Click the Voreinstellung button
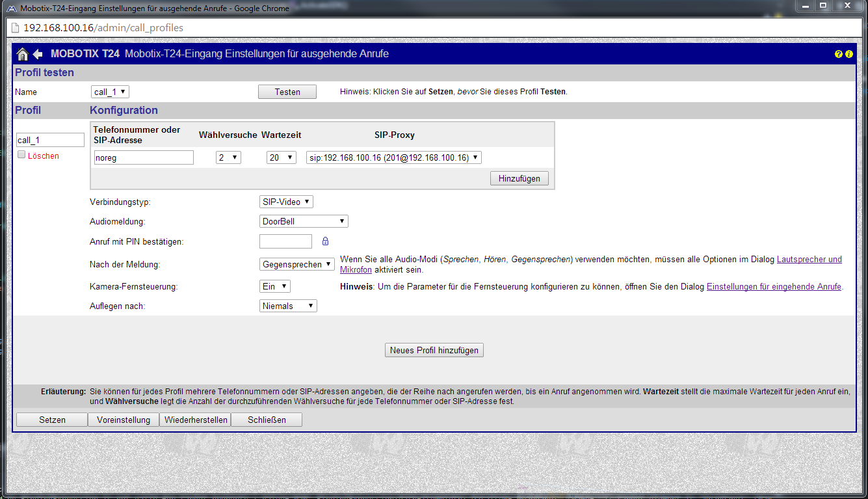 pyautogui.click(x=124, y=420)
